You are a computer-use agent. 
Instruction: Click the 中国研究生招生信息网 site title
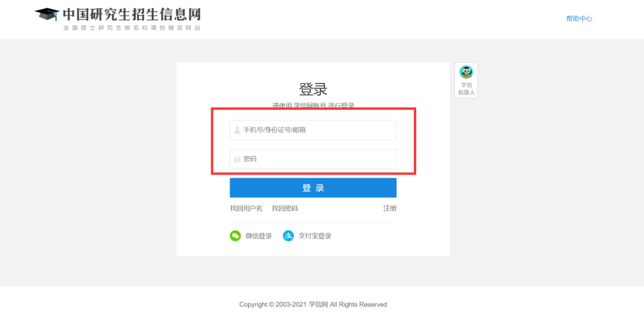coord(132,14)
